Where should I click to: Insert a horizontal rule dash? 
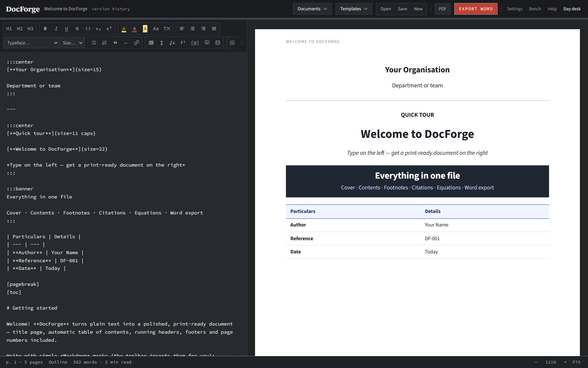(126, 43)
